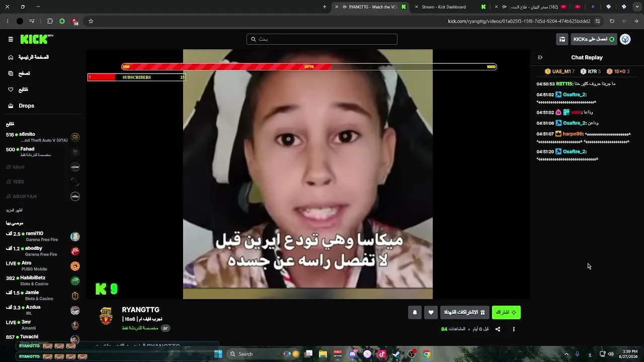Open the متابع following section
The height and width of the screenshot is (362, 644).
pos(18,89)
